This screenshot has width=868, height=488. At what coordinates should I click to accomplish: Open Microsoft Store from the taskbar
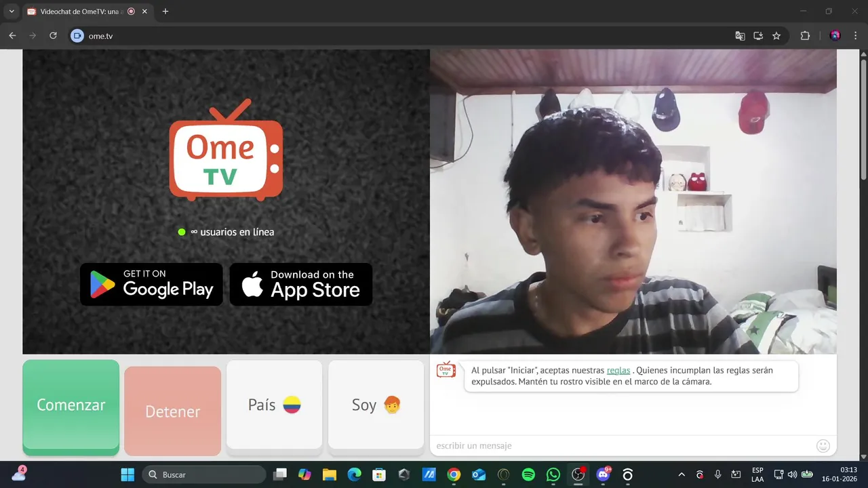coord(379,474)
